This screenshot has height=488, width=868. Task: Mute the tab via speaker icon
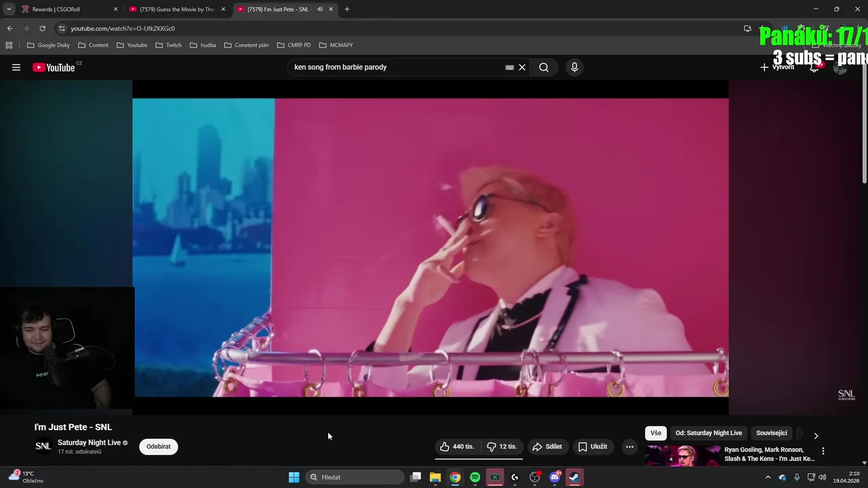[x=320, y=9]
